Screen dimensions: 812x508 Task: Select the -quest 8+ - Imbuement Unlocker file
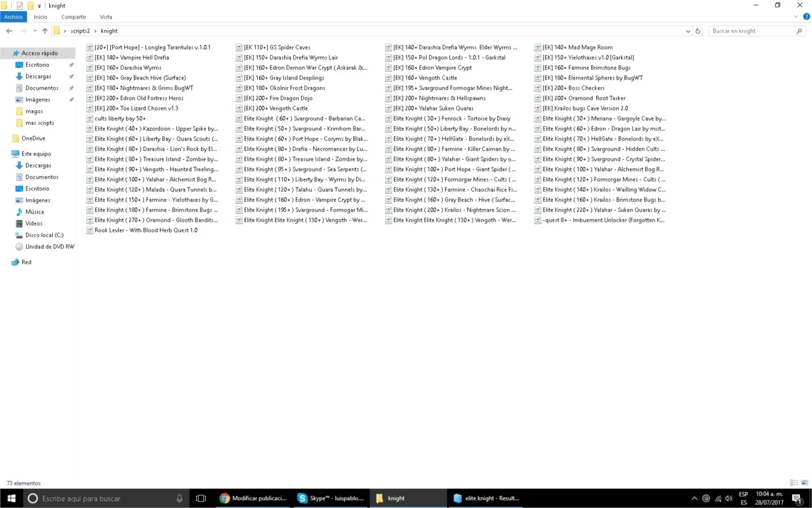click(600, 220)
